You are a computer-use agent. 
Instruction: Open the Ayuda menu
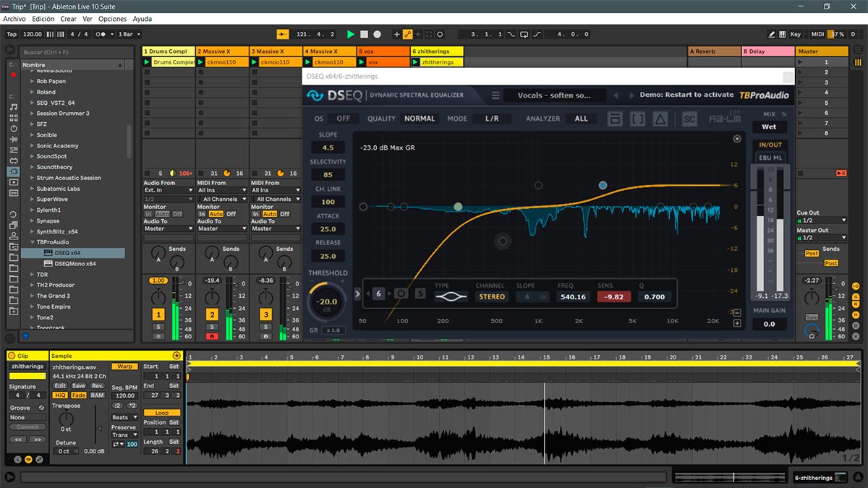(142, 19)
